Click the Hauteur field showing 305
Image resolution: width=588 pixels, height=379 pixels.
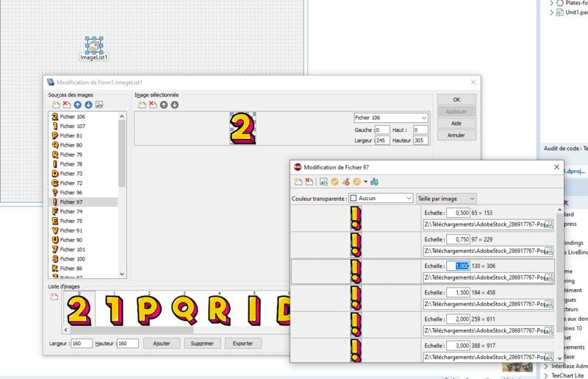pos(420,141)
